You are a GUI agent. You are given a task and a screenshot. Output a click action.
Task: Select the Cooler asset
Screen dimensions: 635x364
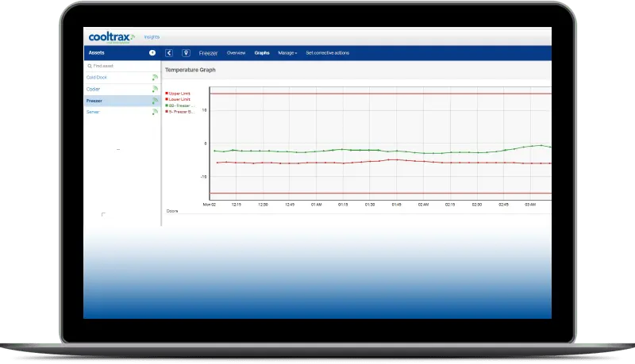[93, 89]
